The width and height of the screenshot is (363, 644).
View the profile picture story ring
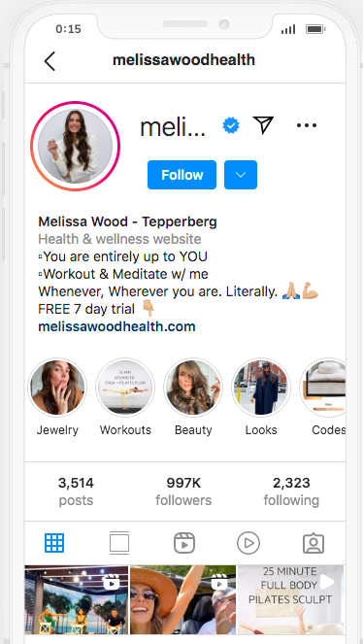point(75,147)
